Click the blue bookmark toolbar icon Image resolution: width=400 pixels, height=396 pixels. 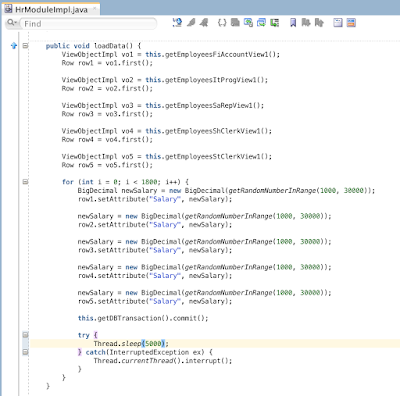pos(293,23)
